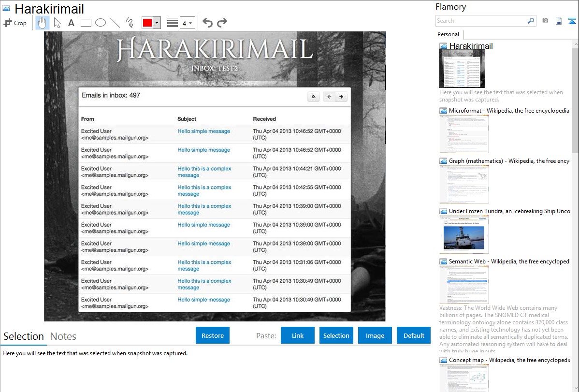The width and height of the screenshot is (579, 392).
Task: Open the Personal tab
Action: [x=448, y=34]
